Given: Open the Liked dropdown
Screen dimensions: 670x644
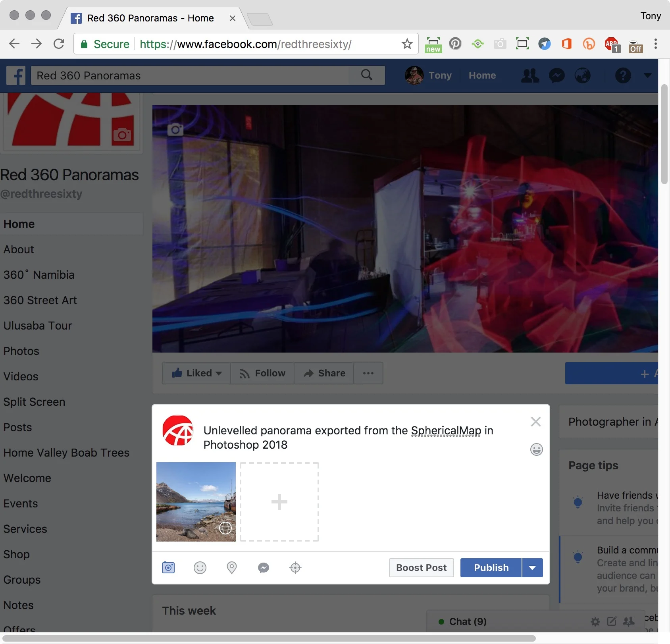Looking at the screenshot, I should pyautogui.click(x=196, y=373).
